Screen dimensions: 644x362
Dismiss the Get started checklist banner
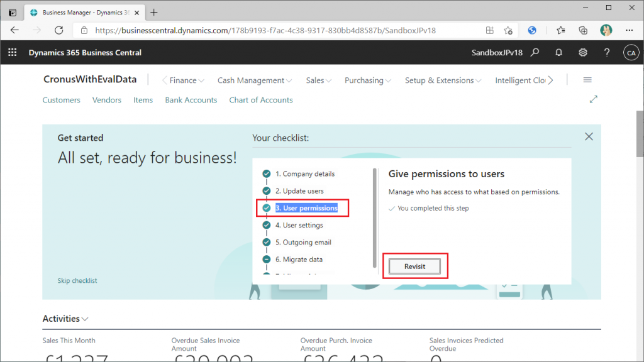pyautogui.click(x=589, y=136)
